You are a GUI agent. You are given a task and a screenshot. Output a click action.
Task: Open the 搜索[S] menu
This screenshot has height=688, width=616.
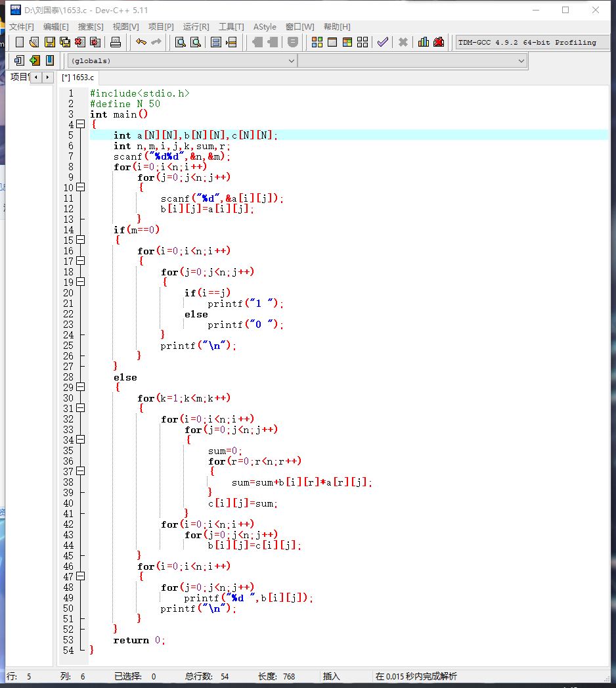tap(91, 27)
